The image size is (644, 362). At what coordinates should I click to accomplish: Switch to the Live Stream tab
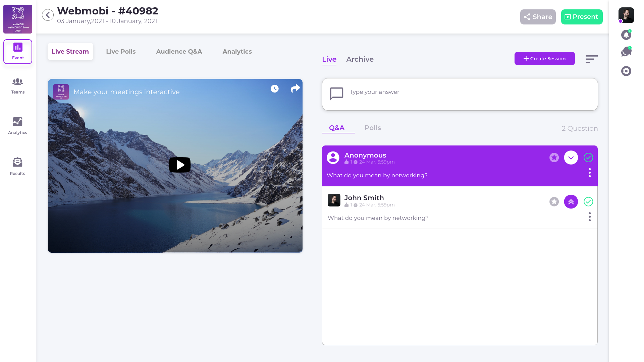(70, 51)
